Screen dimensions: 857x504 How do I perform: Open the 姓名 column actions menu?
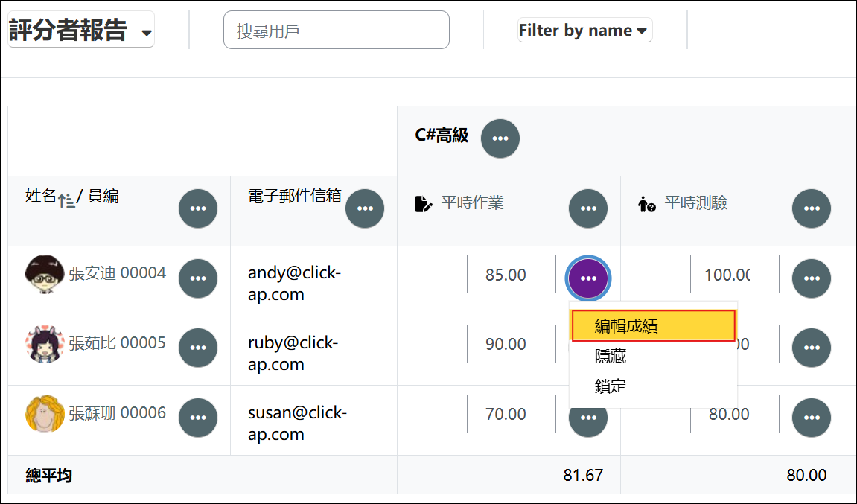point(198,208)
